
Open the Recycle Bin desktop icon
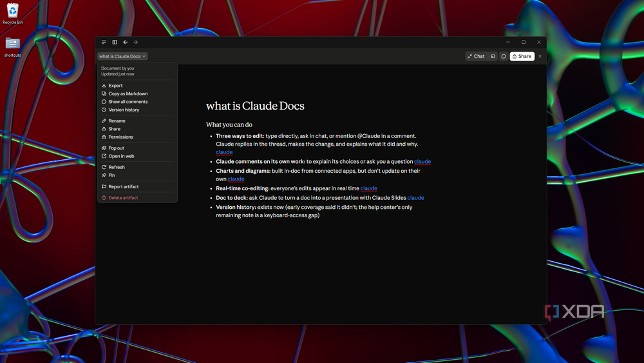coord(12,14)
